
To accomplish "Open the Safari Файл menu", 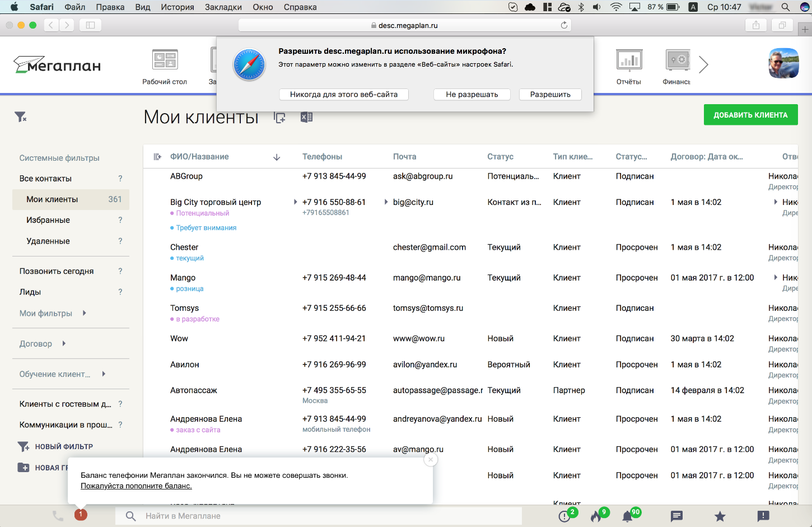I will (75, 7).
